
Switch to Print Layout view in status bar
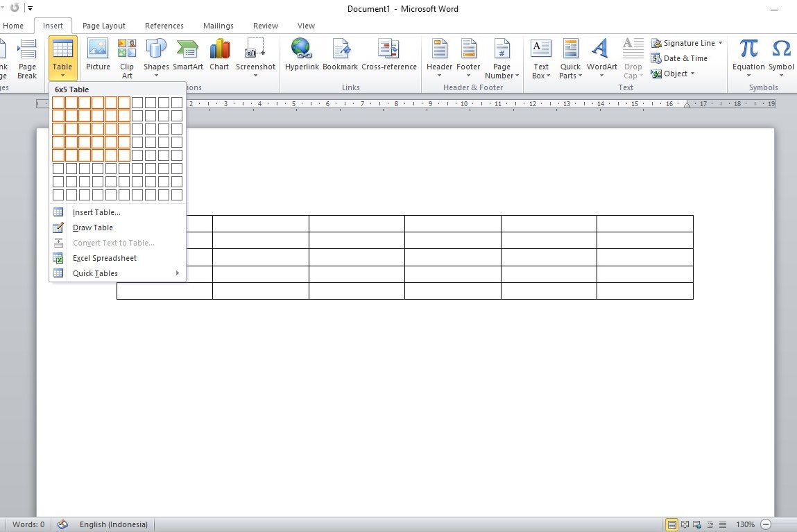(671, 524)
